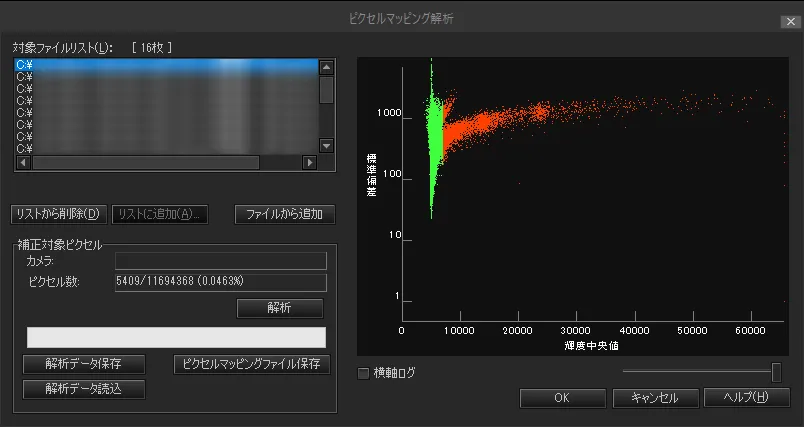Click the file list scroll right arrow
This screenshot has height=427, width=804.
click(309, 162)
